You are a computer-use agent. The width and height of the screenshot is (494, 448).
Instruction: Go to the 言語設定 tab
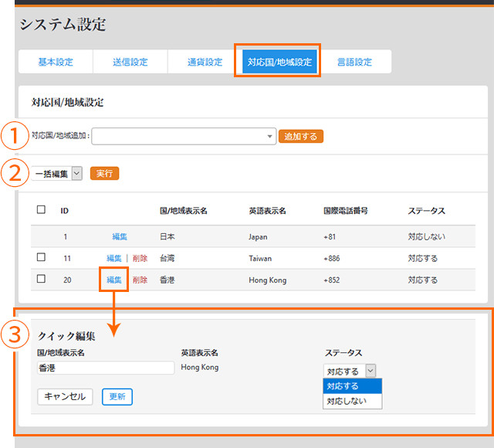[x=354, y=62]
